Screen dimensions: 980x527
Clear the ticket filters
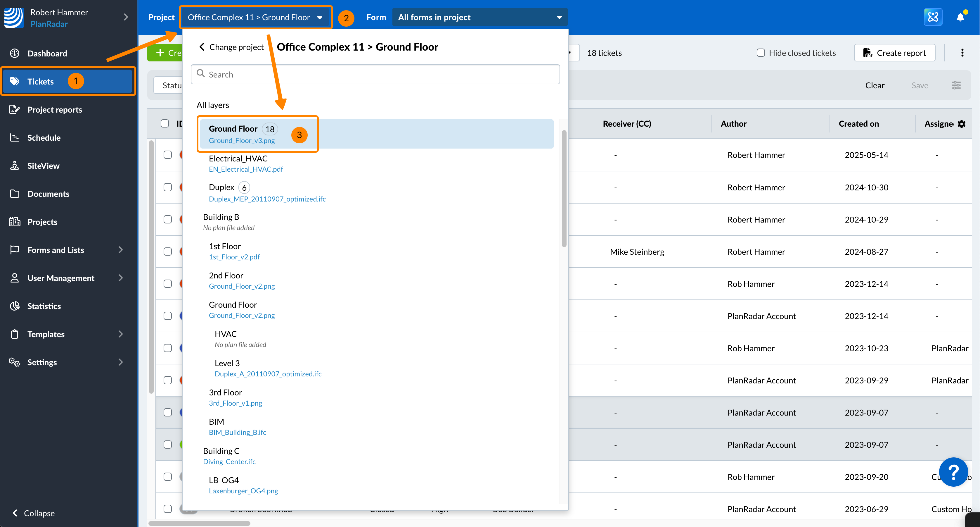click(875, 85)
